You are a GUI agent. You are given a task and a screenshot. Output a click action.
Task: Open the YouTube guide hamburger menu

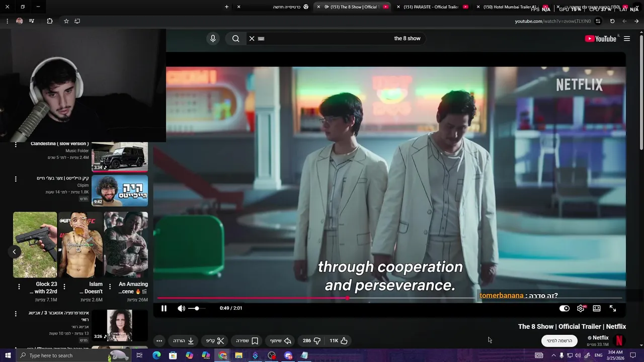point(627,39)
